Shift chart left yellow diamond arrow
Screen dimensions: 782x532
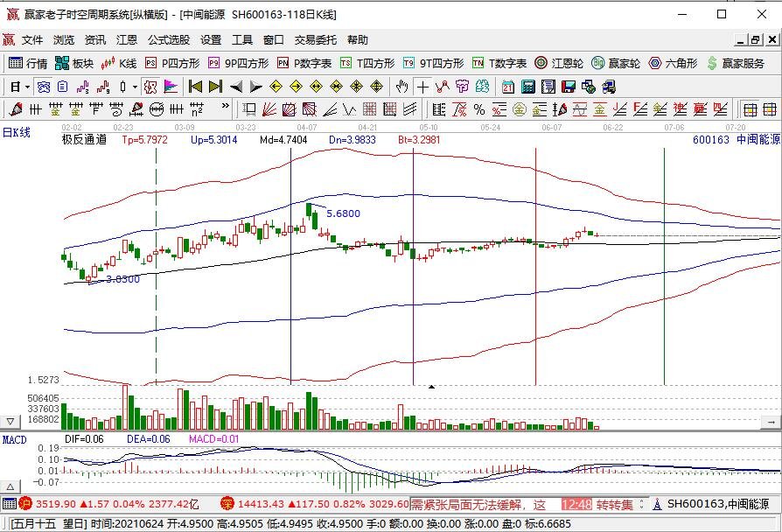click(x=276, y=87)
